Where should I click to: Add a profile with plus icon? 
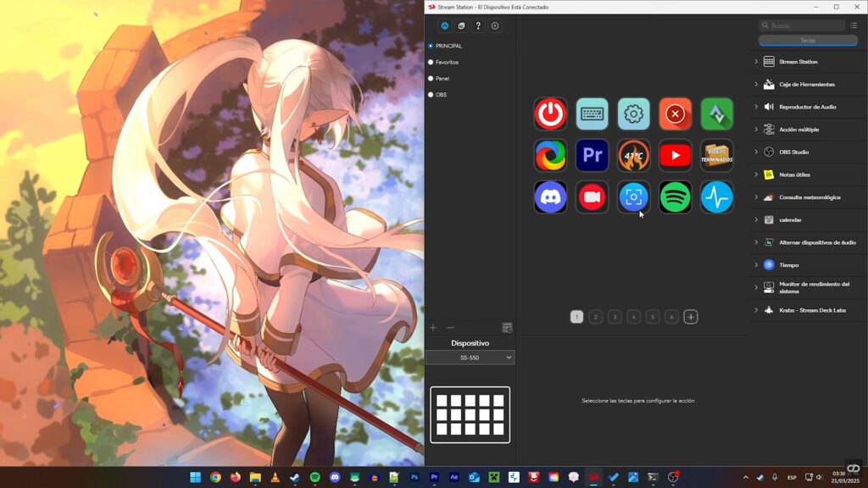tap(433, 328)
